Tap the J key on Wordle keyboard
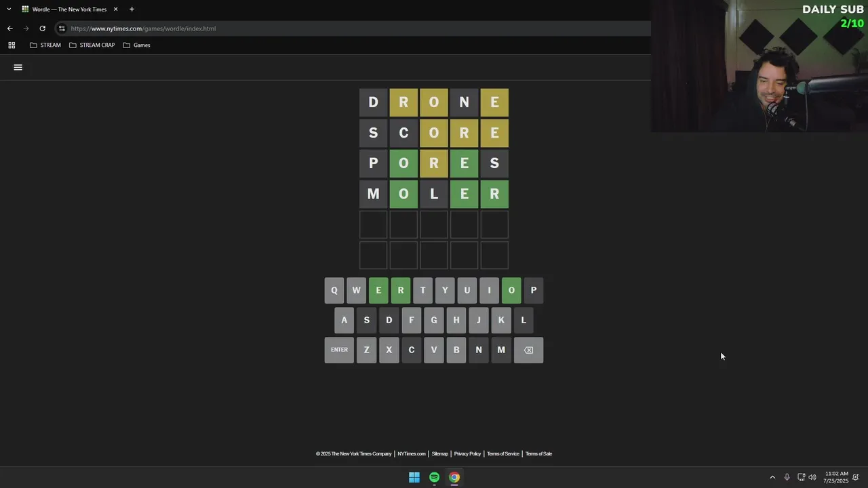Viewport: 868px width, 488px height. (x=479, y=320)
